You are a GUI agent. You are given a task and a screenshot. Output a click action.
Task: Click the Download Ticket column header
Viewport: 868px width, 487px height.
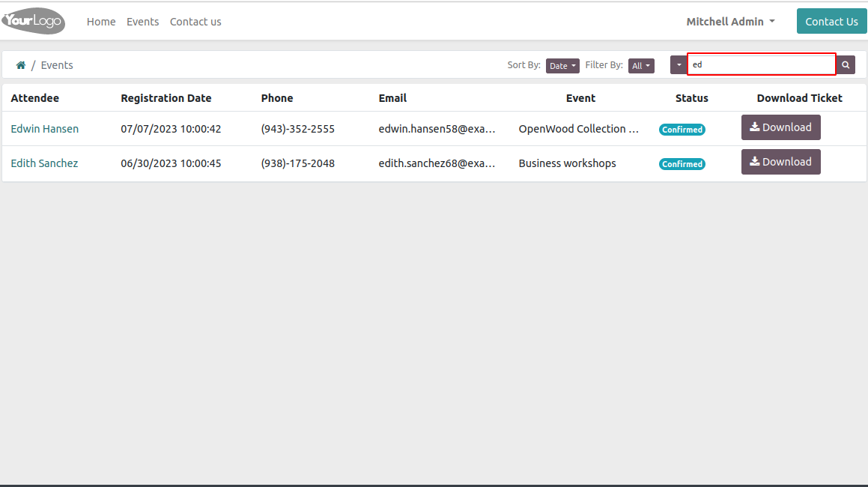[x=799, y=98]
